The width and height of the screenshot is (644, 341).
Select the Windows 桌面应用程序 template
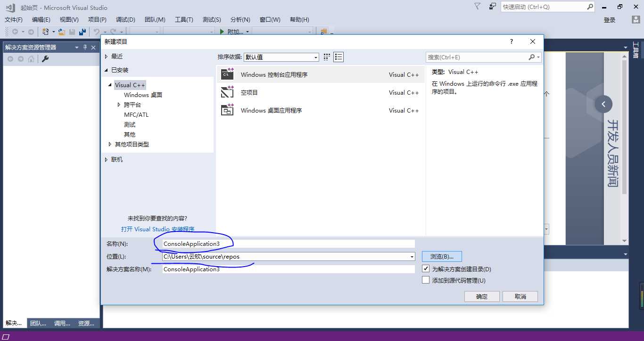click(320, 110)
